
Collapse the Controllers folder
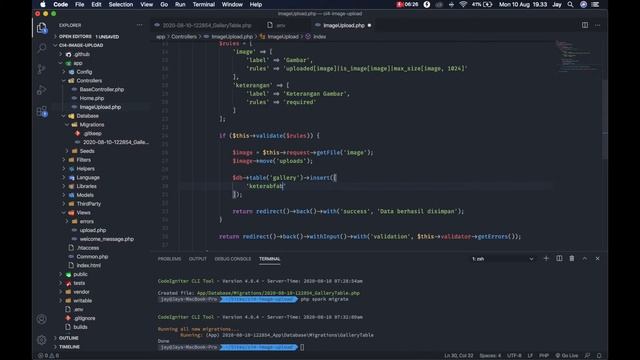pos(89,81)
